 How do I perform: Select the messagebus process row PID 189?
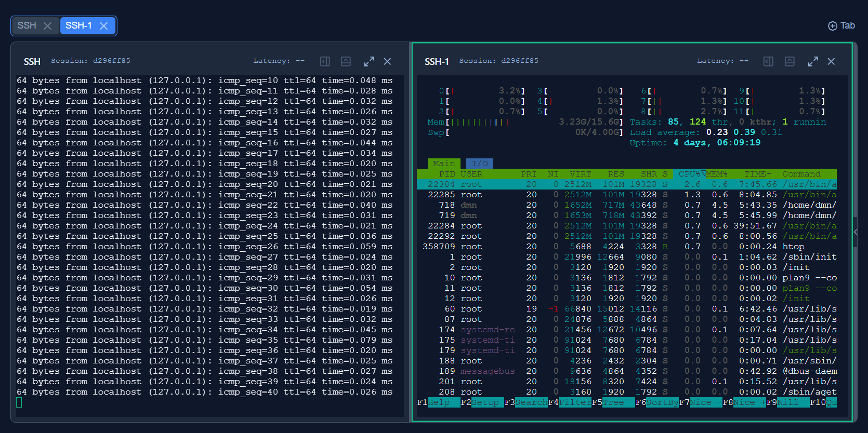(627, 371)
